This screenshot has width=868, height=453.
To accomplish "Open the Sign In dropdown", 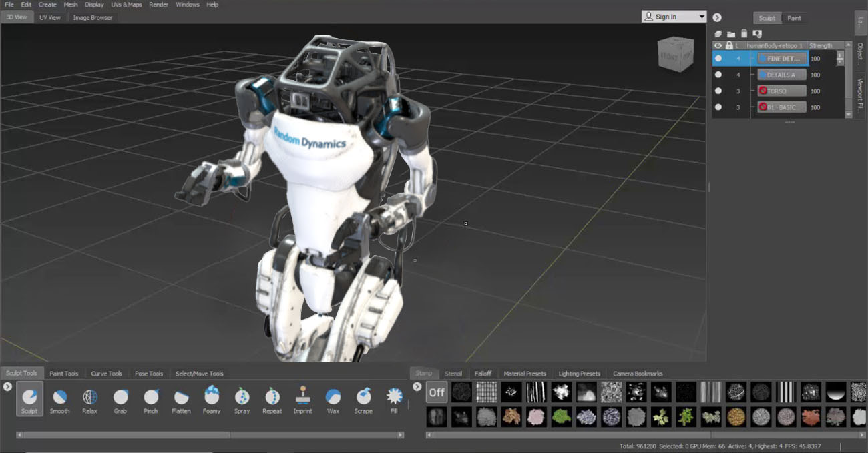I will (x=702, y=15).
